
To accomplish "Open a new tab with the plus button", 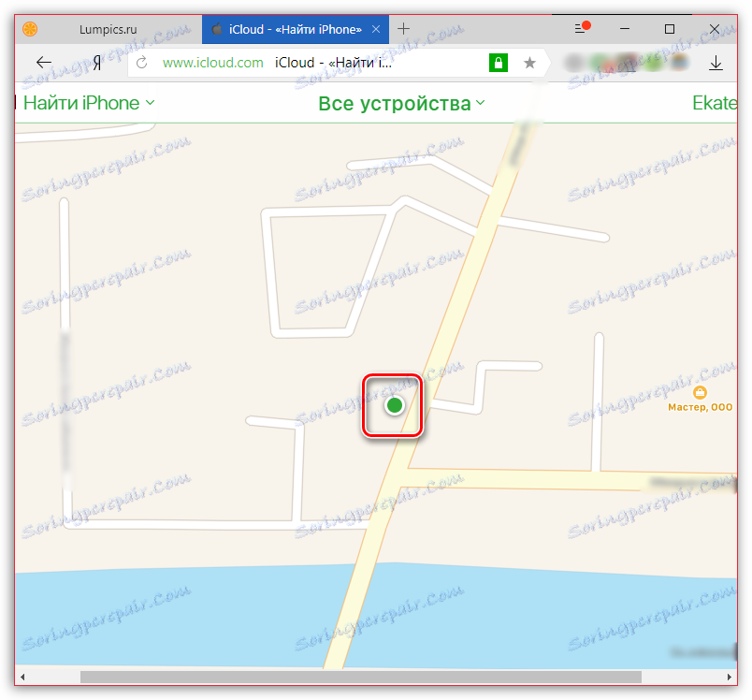I will (404, 29).
